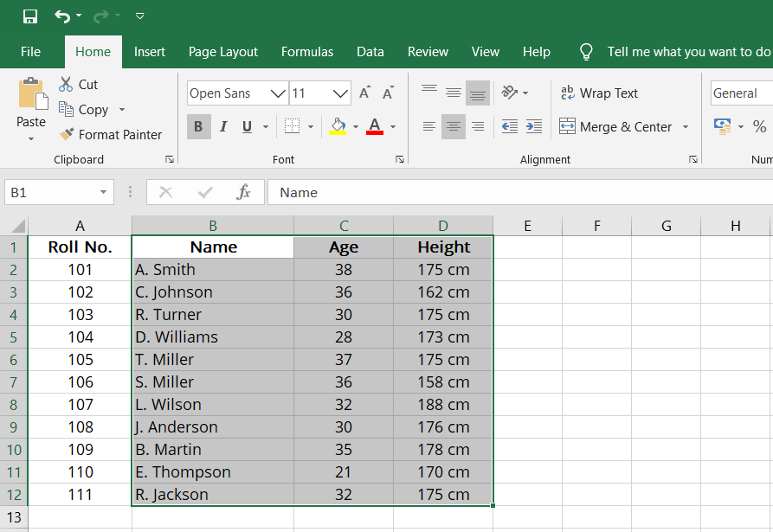Open the Data tab
The width and height of the screenshot is (773, 532).
(x=370, y=52)
